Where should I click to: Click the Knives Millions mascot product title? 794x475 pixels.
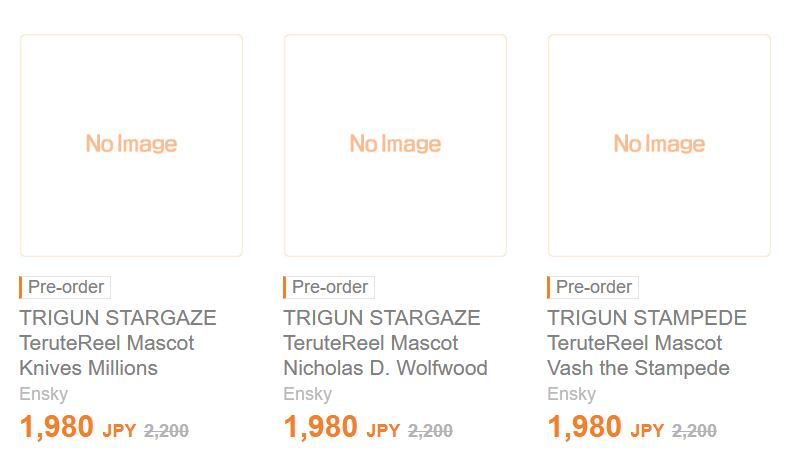[117, 343]
